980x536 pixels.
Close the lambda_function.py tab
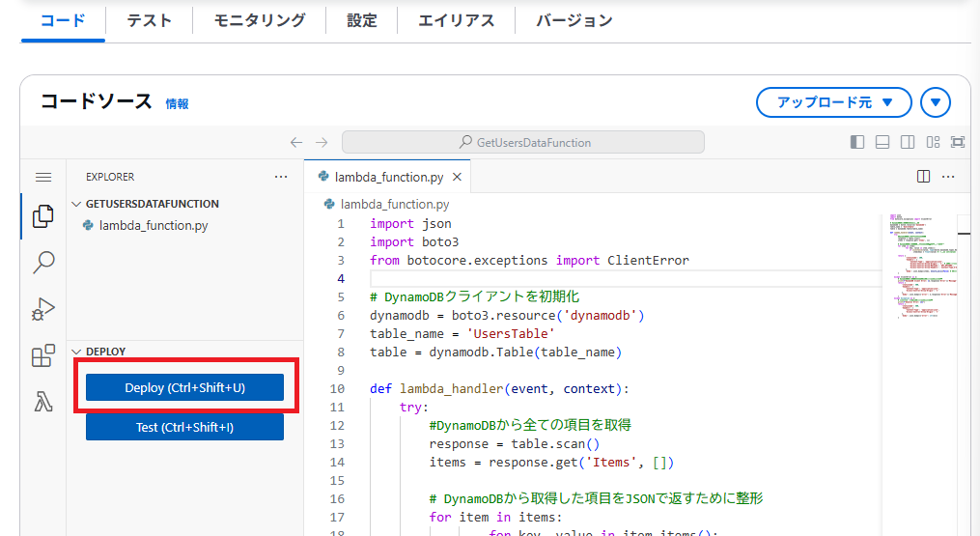point(457,177)
